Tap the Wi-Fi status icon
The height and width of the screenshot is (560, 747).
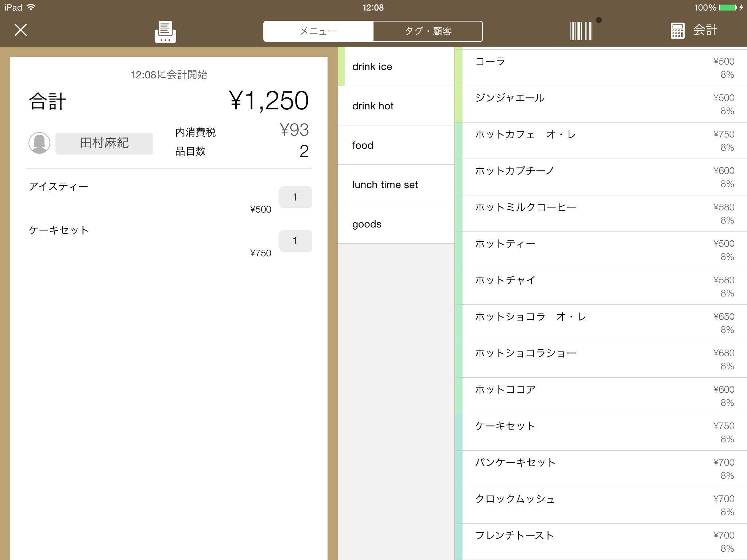31,7
